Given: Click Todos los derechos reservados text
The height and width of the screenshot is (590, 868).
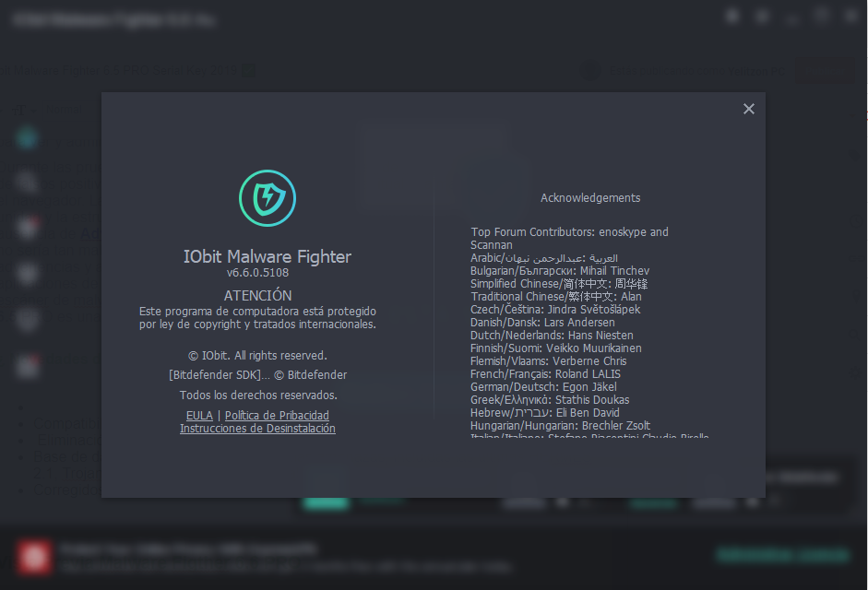Looking at the screenshot, I should 258,395.
